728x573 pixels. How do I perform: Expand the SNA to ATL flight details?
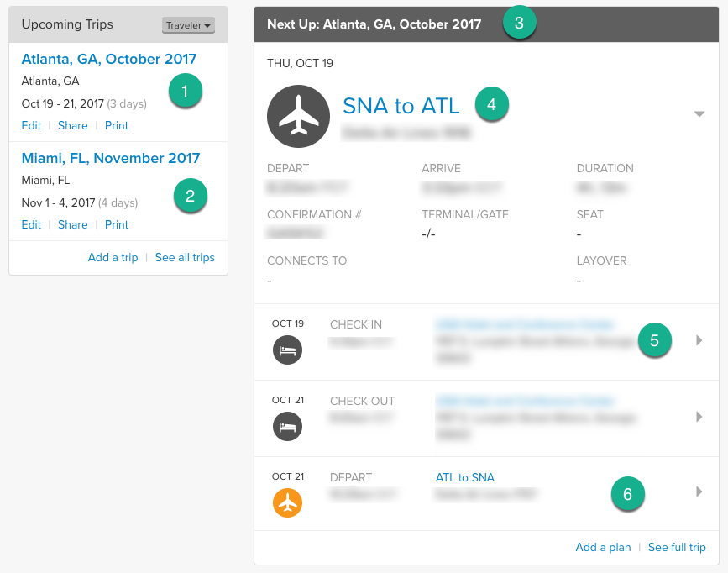pos(699,114)
